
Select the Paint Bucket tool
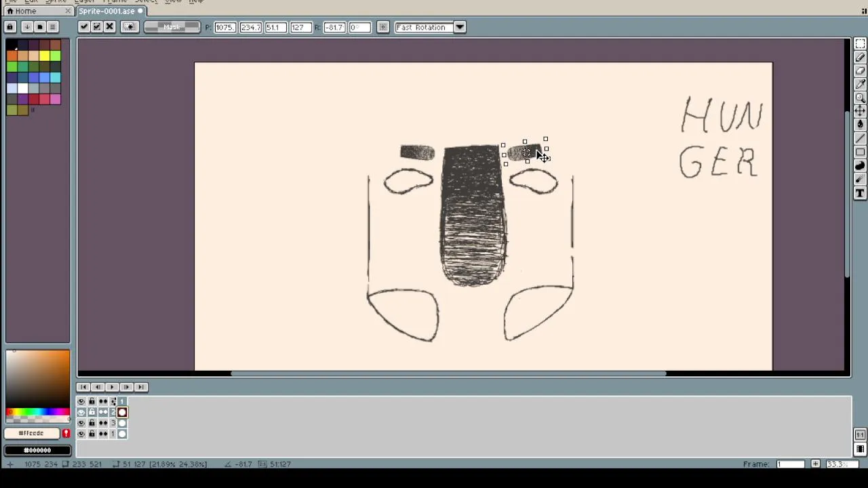click(x=860, y=125)
